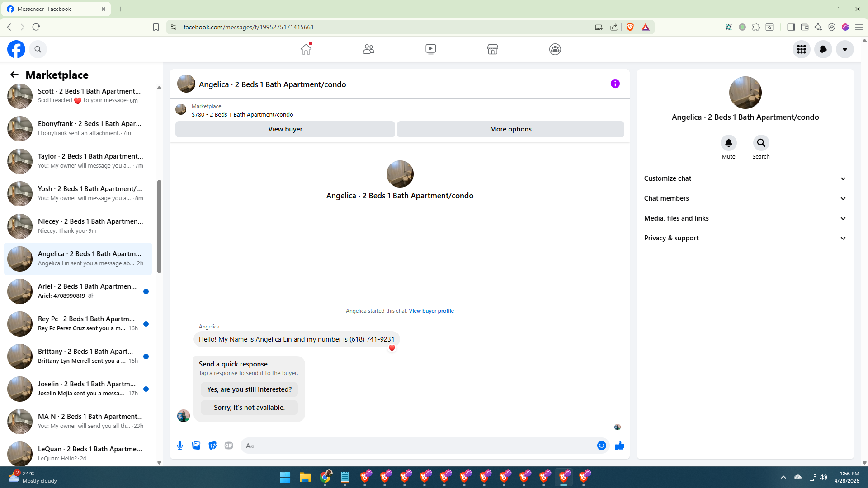The height and width of the screenshot is (488, 868).
Task: Open the account dropdown arrow
Action: coord(844,49)
